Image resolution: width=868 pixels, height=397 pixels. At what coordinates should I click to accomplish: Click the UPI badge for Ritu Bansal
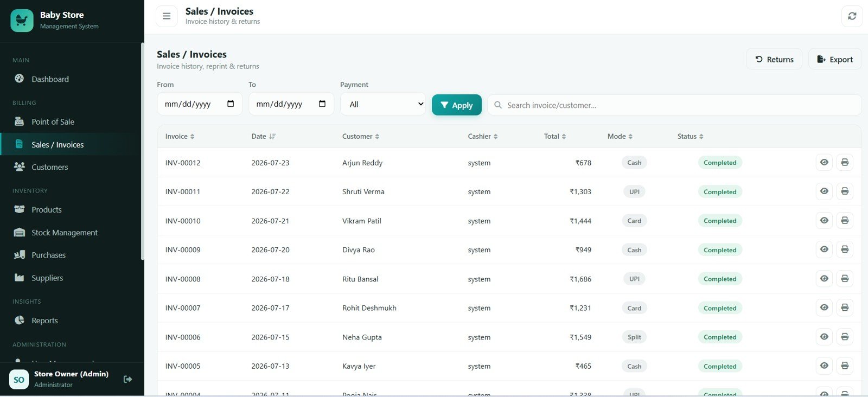[634, 279]
